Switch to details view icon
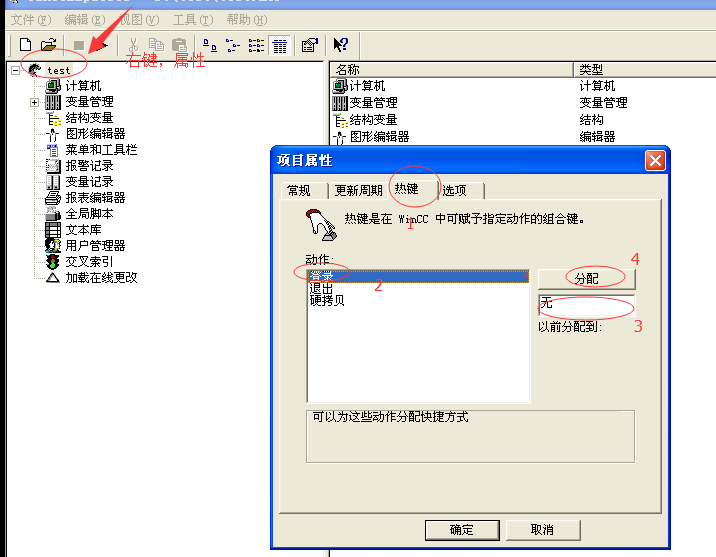 click(279, 45)
